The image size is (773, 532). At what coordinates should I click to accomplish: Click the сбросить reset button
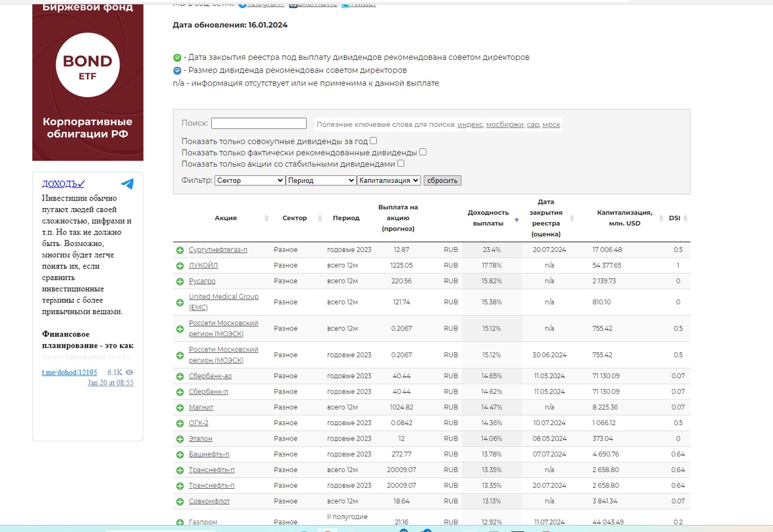click(443, 180)
